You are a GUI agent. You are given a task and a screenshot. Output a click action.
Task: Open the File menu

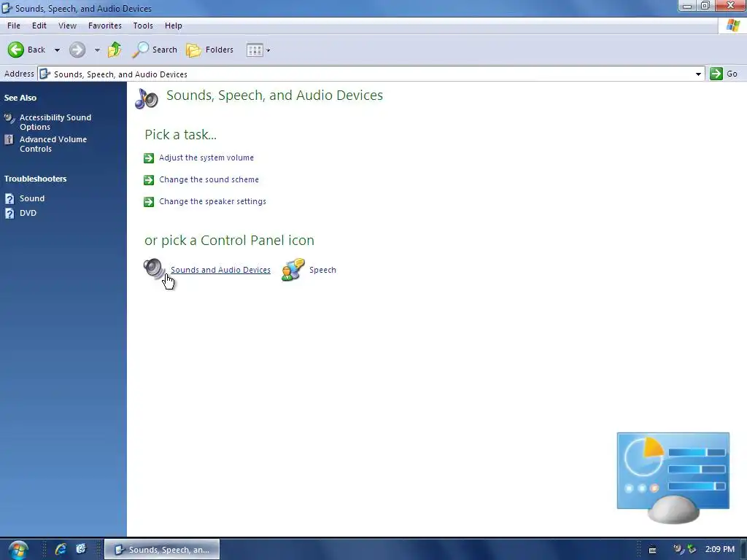14,26
